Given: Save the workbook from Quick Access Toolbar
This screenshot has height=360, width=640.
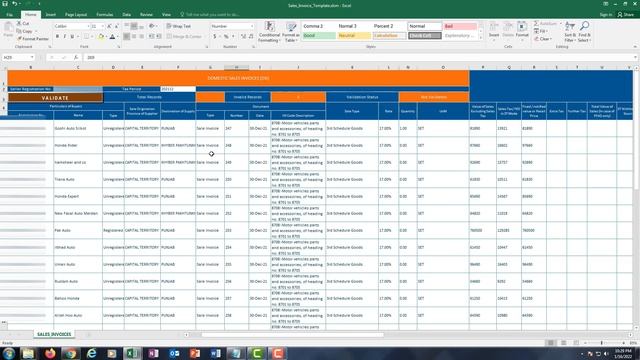Looking at the screenshot, I should point(5,4).
